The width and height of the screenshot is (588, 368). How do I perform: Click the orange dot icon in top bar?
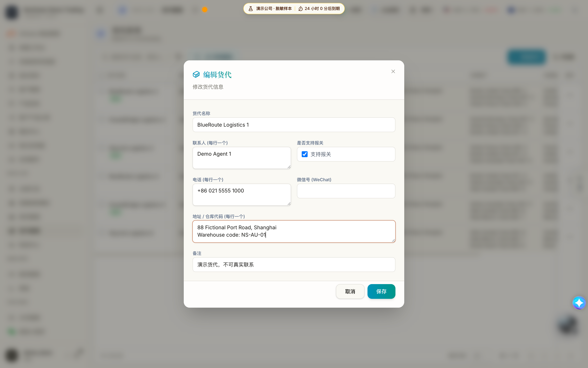(205, 10)
